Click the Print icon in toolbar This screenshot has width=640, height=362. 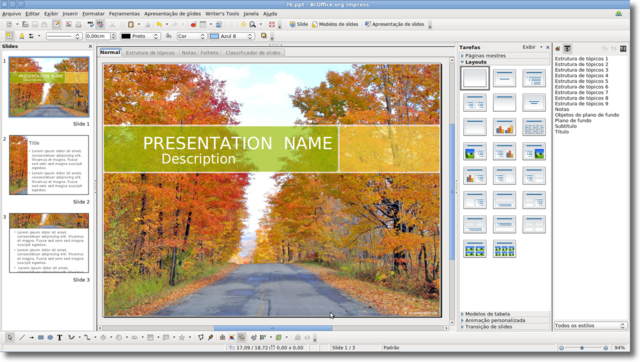(x=78, y=24)
